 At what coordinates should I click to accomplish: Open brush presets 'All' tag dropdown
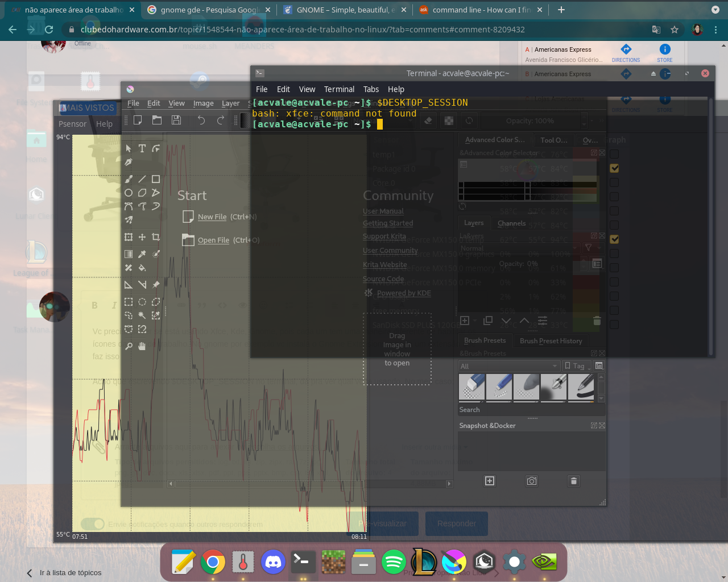(509, 366)
